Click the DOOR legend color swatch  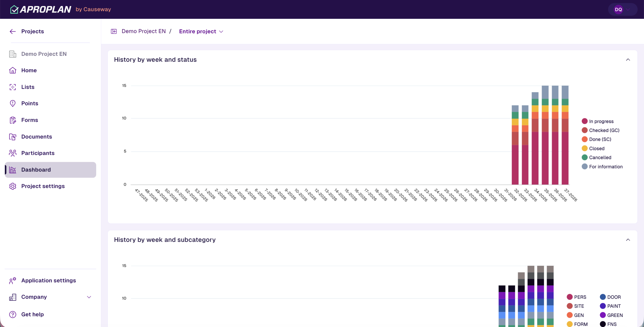coord(603,297)
